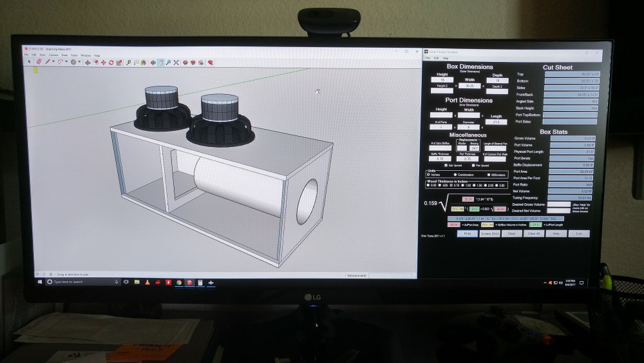The image size is (644, 363).
Task: Open SketchUp File menu
Action: pyautogui.click(x=26, y=55)
